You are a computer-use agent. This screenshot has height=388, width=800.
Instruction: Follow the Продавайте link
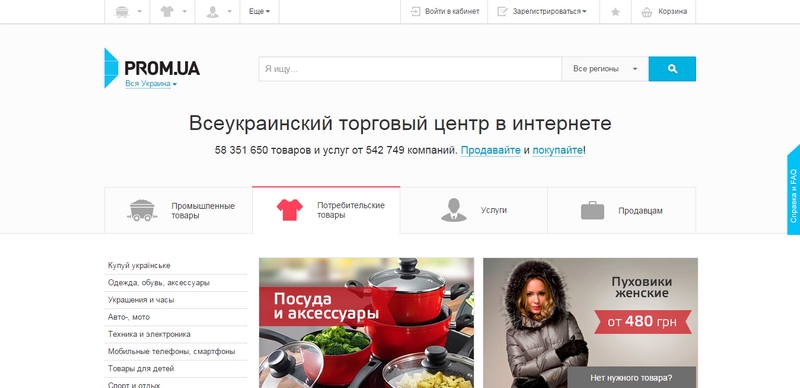tap(490, 150)
